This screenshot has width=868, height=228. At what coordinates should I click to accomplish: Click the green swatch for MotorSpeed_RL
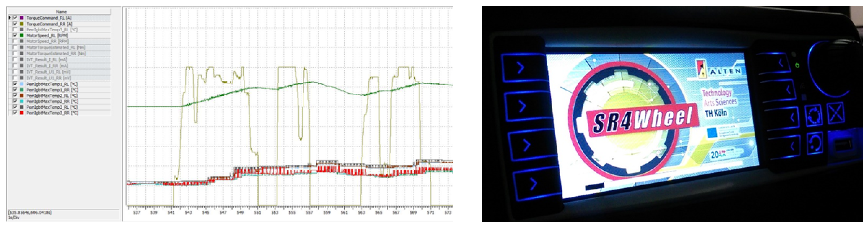click(22, 35)
